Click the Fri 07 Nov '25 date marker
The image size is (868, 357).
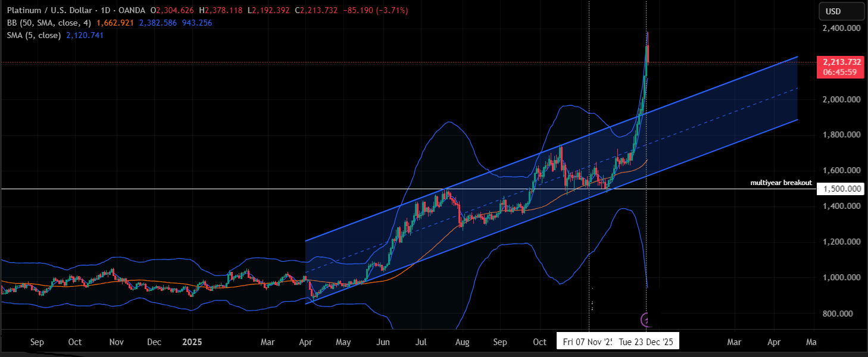coord(587,342)
